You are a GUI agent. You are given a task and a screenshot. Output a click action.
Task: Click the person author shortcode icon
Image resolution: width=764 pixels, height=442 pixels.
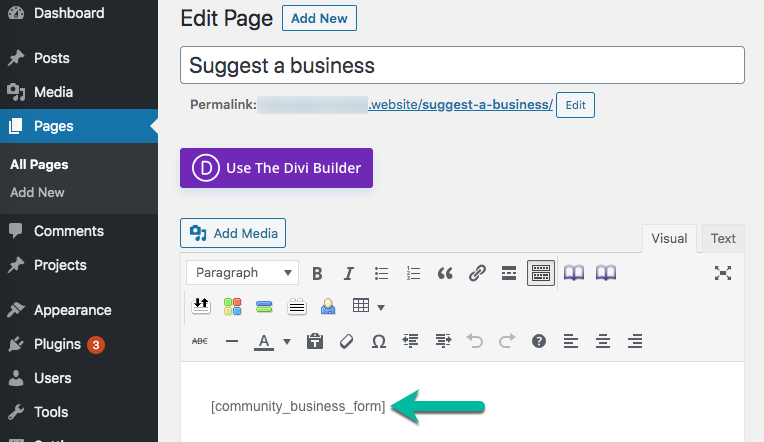(x=328, y=307)
